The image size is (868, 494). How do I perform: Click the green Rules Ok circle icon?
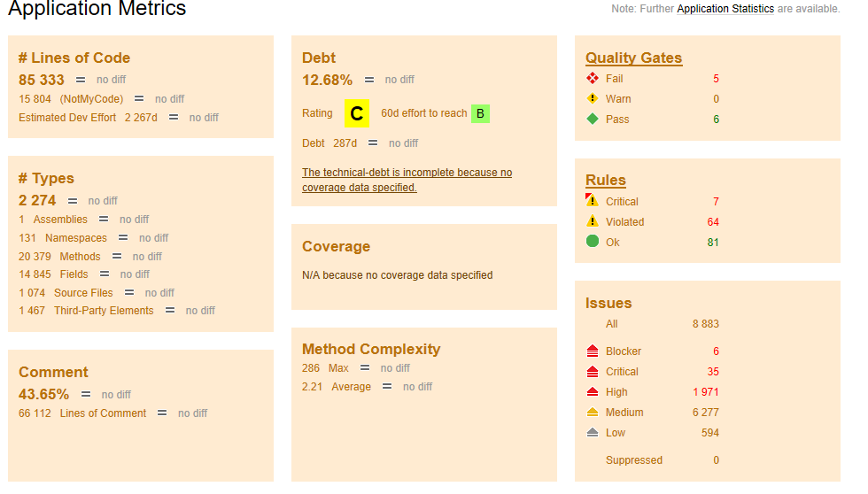pyautogui.click(x=593, y=241)
